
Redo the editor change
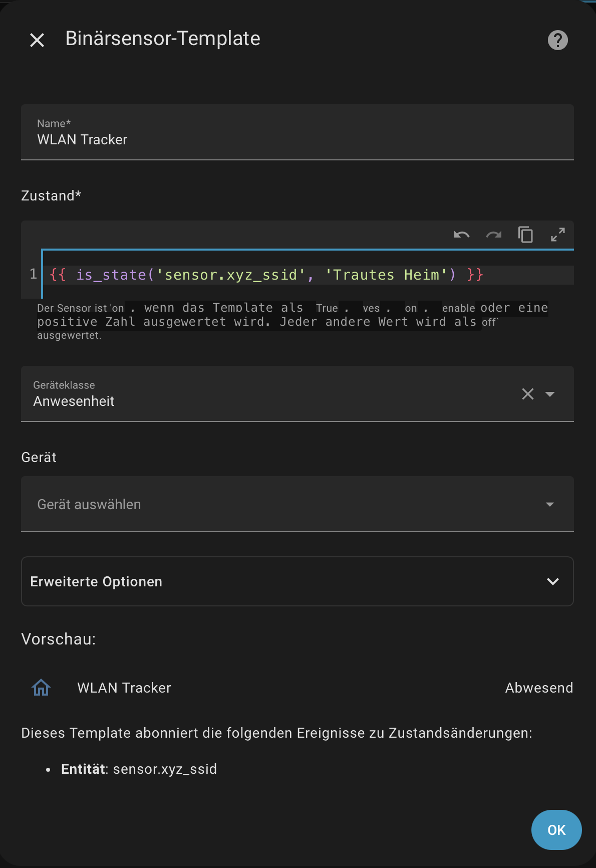[493, 235]
